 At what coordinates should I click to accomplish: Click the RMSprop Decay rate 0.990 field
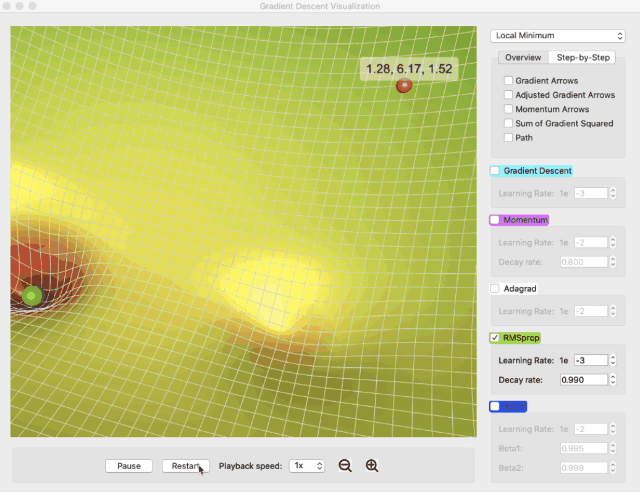[x=584, y=380]
